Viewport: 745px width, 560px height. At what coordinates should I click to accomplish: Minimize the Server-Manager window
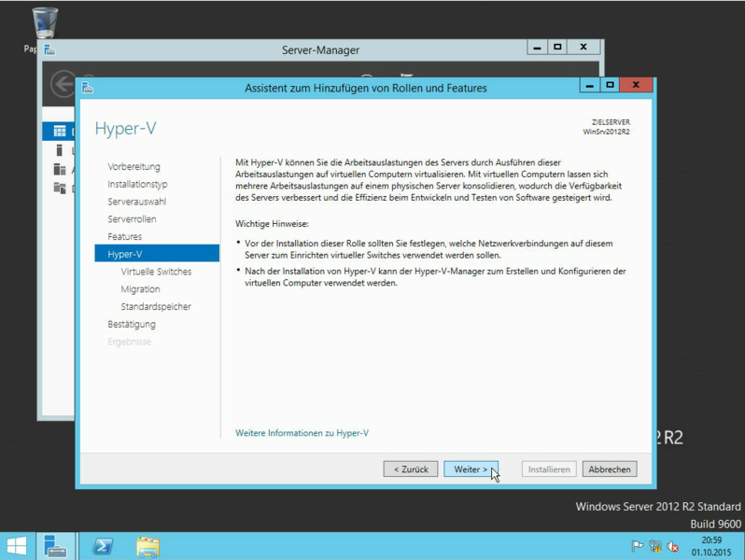tap(537, 47)
